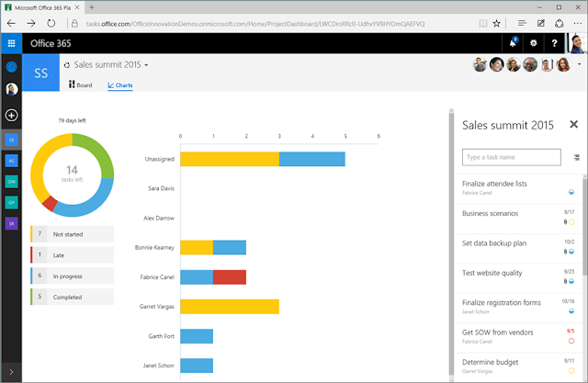This screenshot has height=383, width=588.
Task: Click the blue in-progress segment of donut chart
Action: tap(92, 202)
